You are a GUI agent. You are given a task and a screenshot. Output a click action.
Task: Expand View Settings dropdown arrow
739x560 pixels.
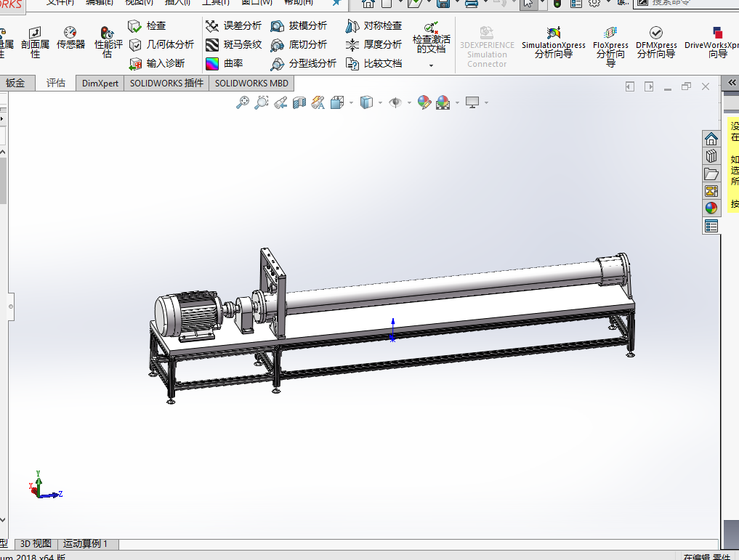pos(486,102)
